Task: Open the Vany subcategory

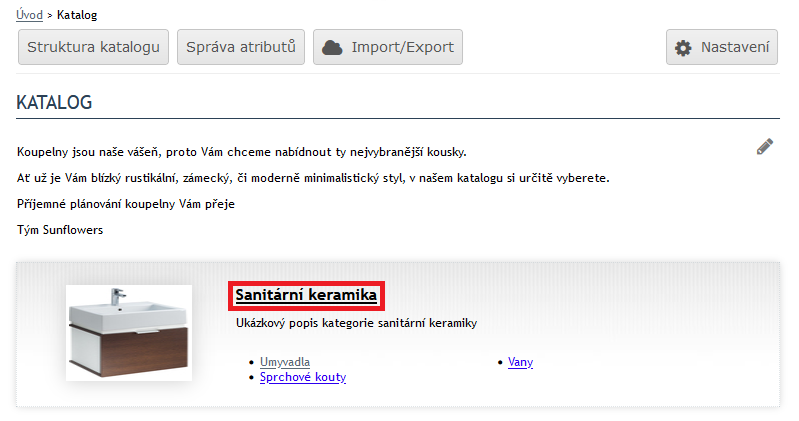Action: click(x=520, y=362)
